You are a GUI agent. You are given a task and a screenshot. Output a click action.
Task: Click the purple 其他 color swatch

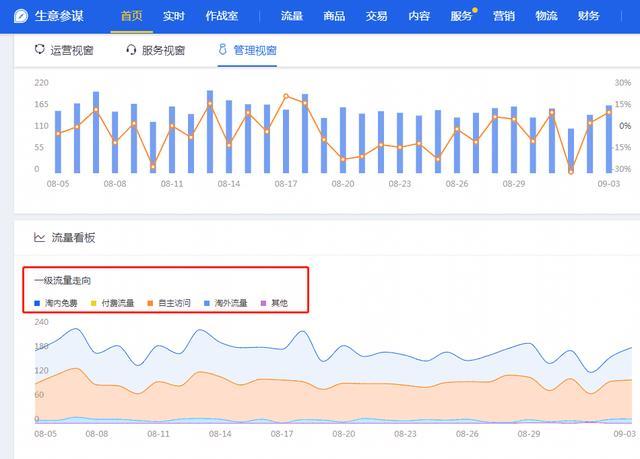tap(263, 303)
